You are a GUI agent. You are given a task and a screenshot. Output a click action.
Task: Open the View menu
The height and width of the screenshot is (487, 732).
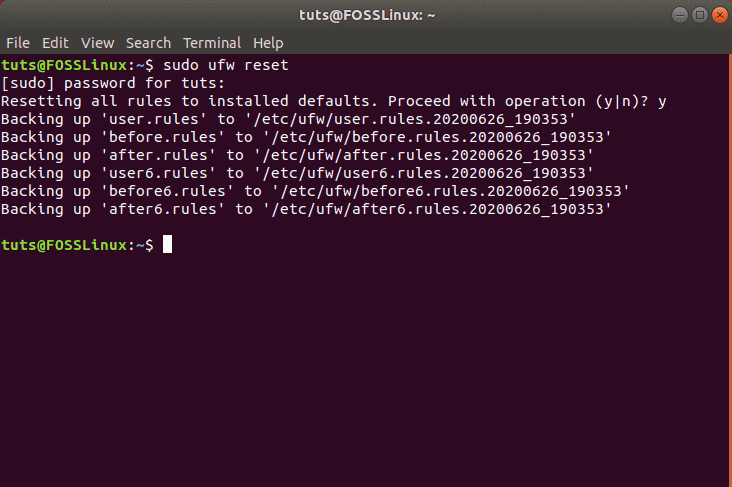pos(97,43)
